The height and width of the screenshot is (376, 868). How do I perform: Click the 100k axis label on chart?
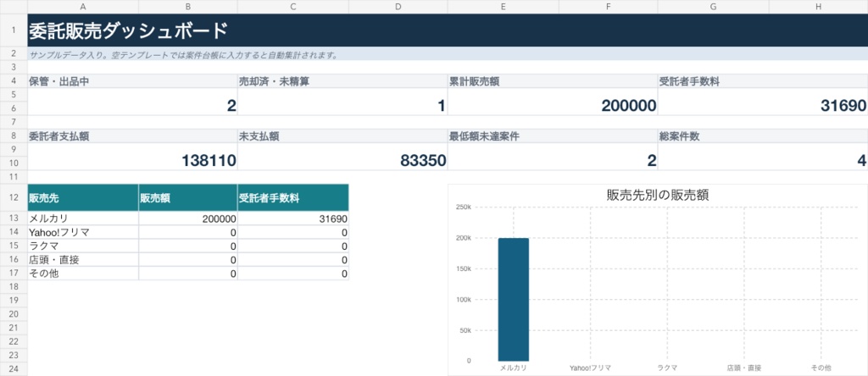(463, 300)
